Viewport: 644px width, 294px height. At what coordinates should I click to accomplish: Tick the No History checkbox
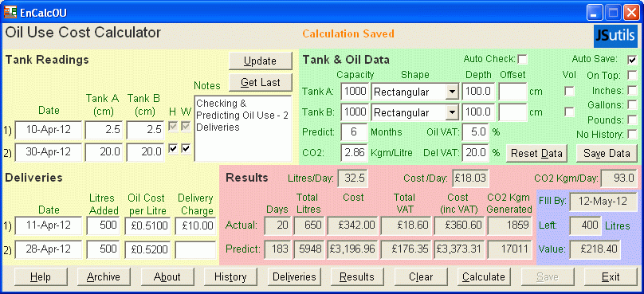coord(632,135)
